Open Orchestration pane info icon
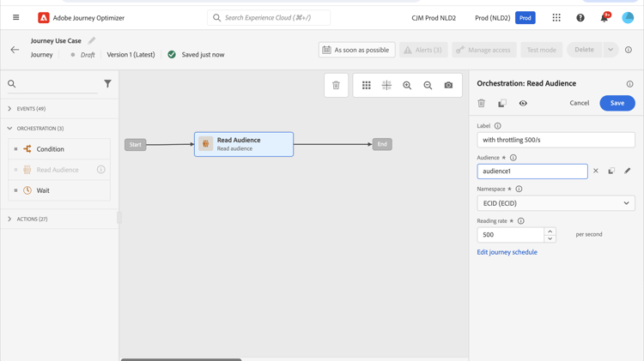This screenshot has height=361, width=644. click(629, 84)
